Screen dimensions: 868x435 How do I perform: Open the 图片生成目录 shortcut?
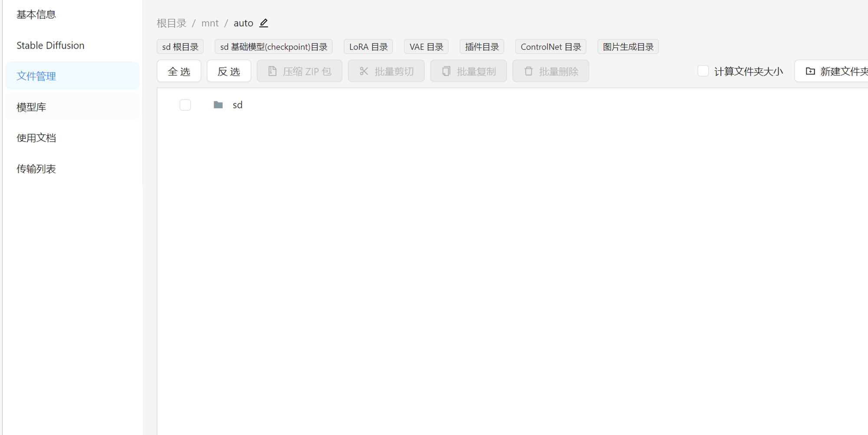(628, 46)
